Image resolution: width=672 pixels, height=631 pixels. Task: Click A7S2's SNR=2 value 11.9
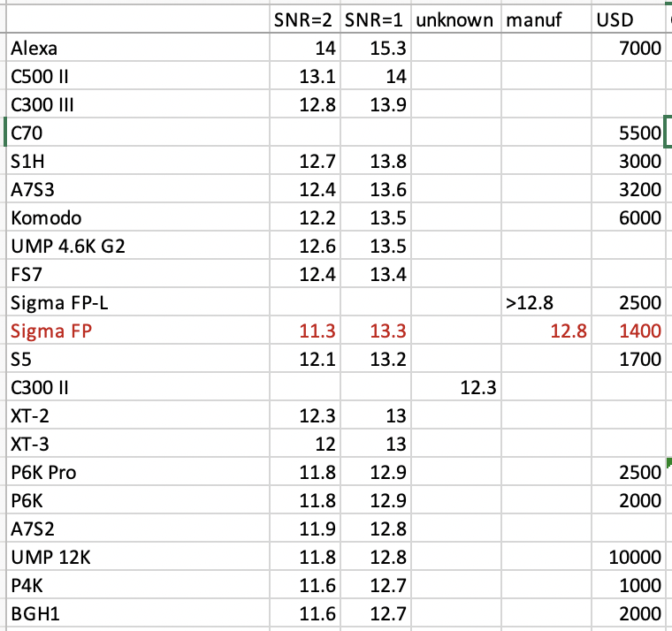tap(305, 528)
